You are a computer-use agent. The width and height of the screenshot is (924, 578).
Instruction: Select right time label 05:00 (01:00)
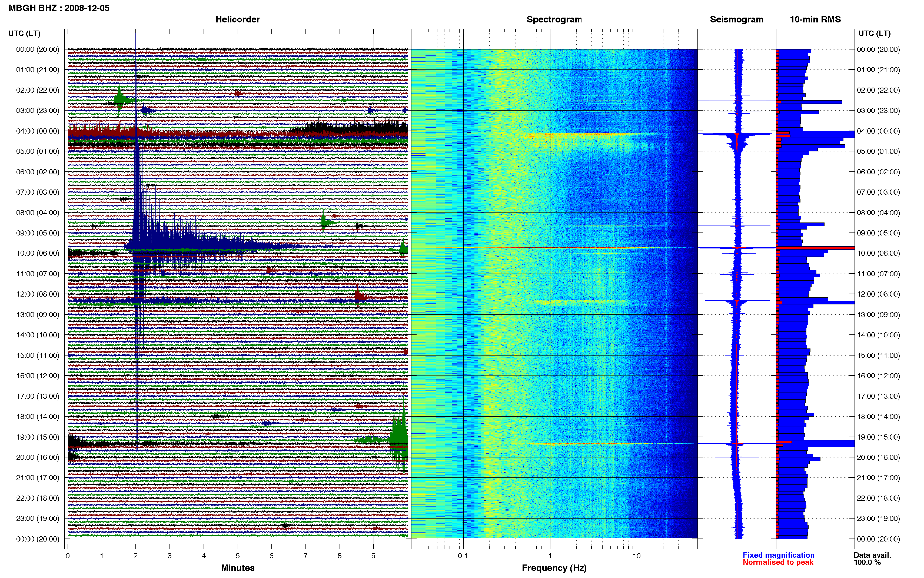click(x=878, y=151)
